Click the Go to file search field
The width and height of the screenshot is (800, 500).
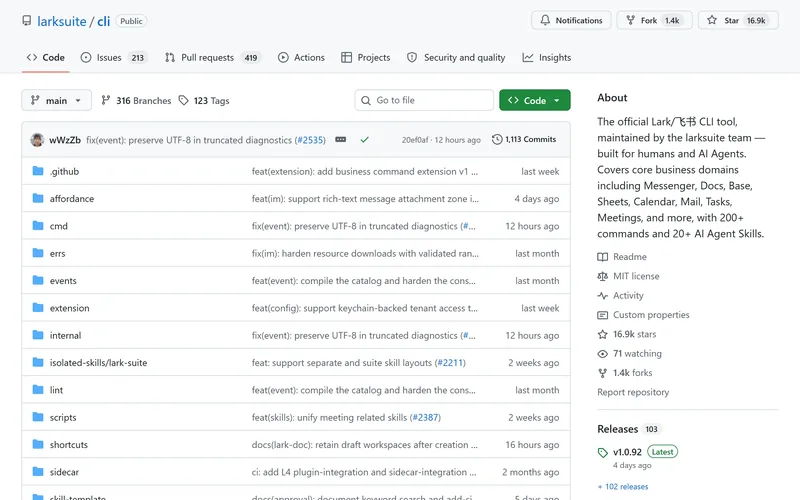424,100
